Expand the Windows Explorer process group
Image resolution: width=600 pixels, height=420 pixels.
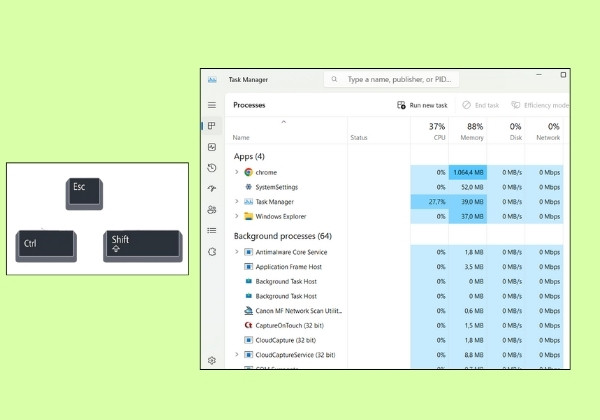pyautogui.click(x=236, y=216)
